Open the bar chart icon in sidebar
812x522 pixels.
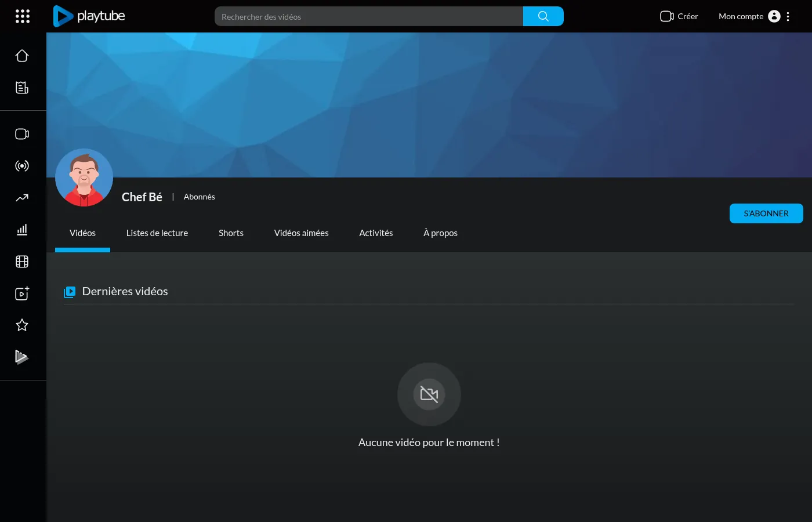pos(22,230)
